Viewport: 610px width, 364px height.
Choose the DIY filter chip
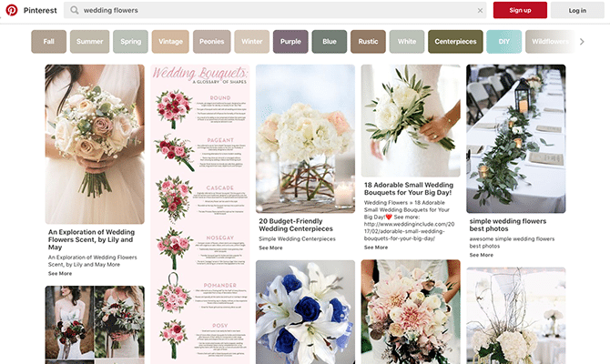click(x=503, y=42)
